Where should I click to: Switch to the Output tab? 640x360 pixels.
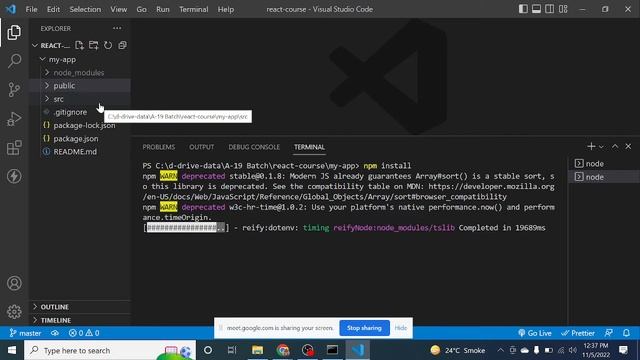click(201, 147)
